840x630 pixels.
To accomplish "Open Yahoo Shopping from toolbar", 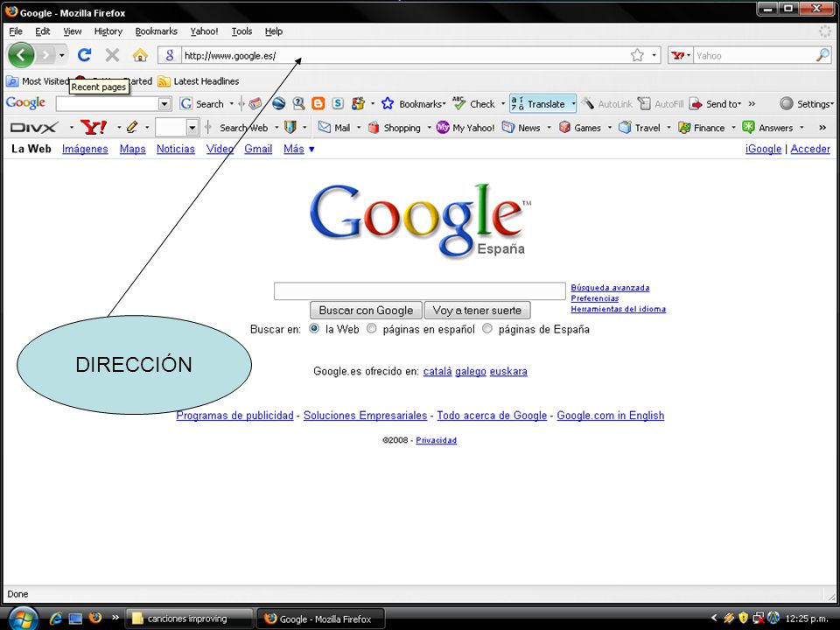I will coord(395,128).
